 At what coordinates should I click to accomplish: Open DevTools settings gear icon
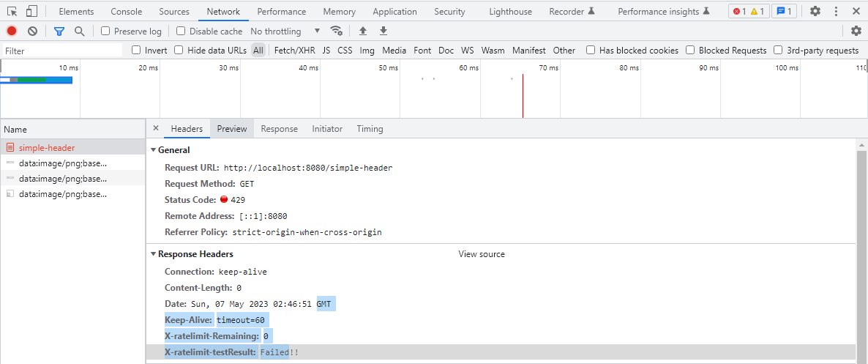[x=815, y=11]
